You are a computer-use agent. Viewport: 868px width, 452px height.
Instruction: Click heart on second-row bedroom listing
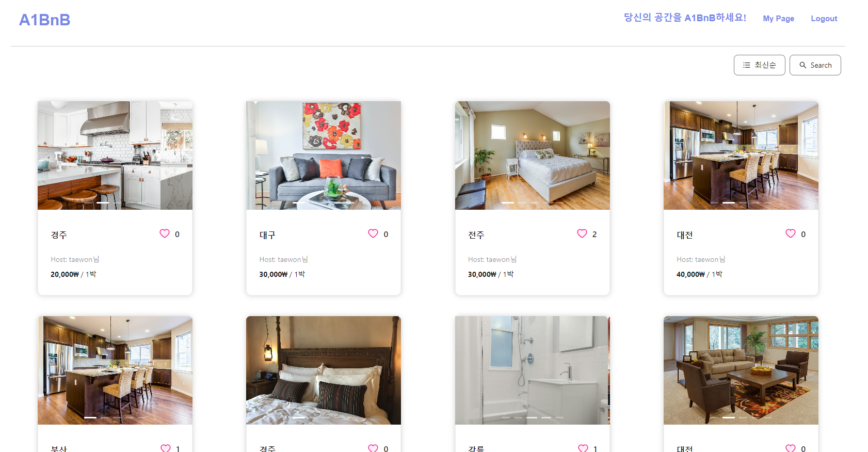(x=373, y=448)
